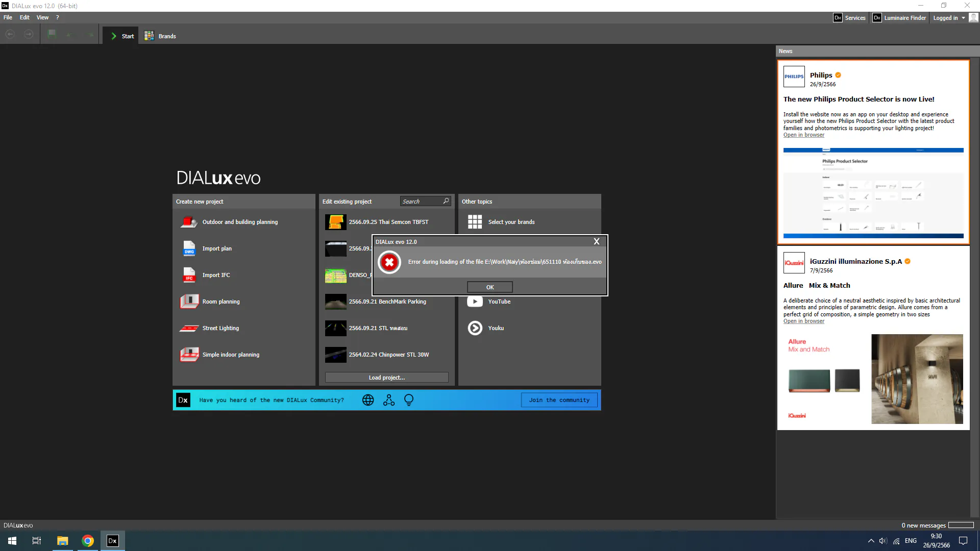Open File Explorer from taskbar

click(x=62, y=541)
